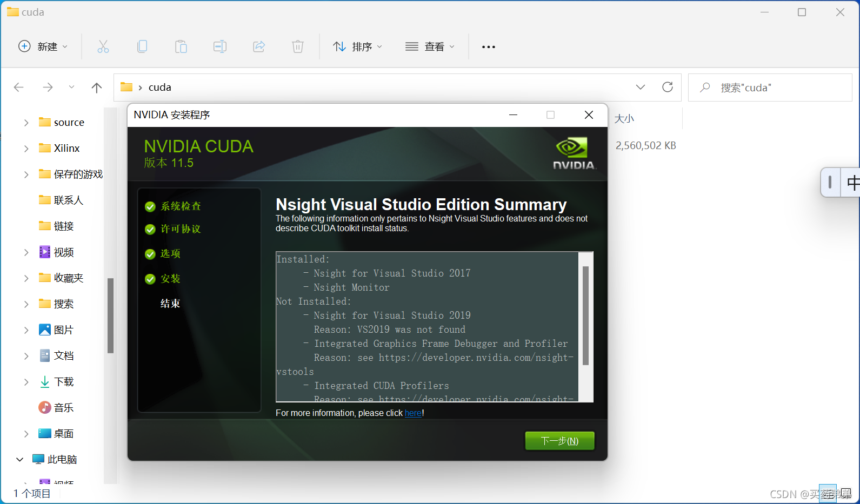Refresh the cuda folder view

point(668,87)
